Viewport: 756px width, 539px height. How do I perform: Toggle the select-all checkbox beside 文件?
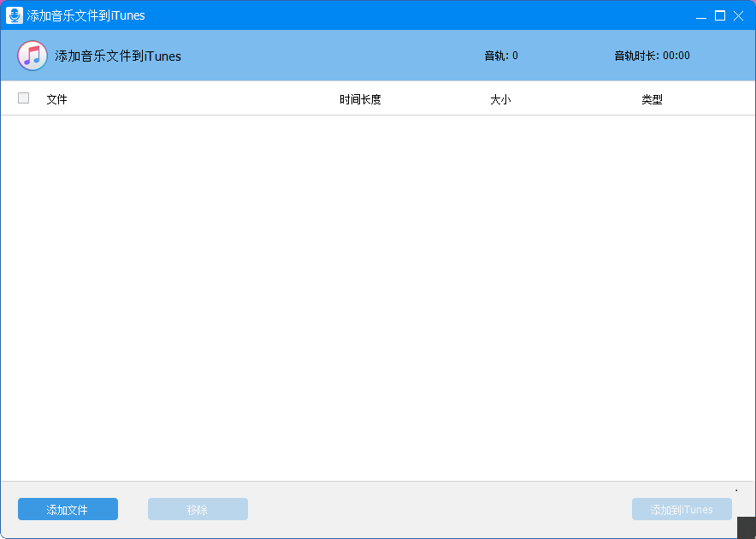click(x=24, y=98)
